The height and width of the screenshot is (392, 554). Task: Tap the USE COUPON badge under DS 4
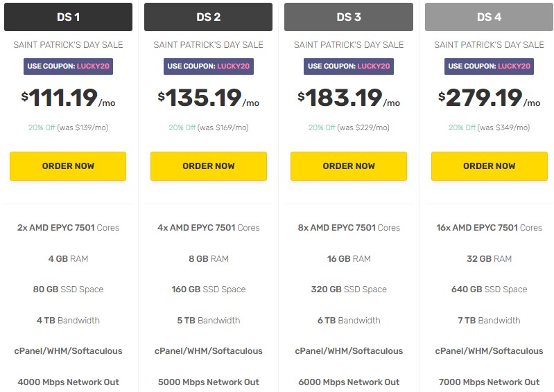489,66
